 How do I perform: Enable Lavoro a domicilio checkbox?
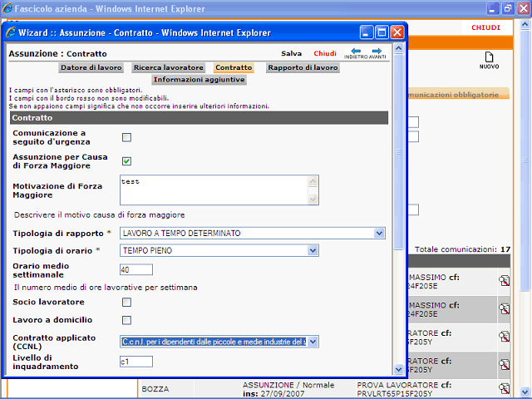coord(126,320)
